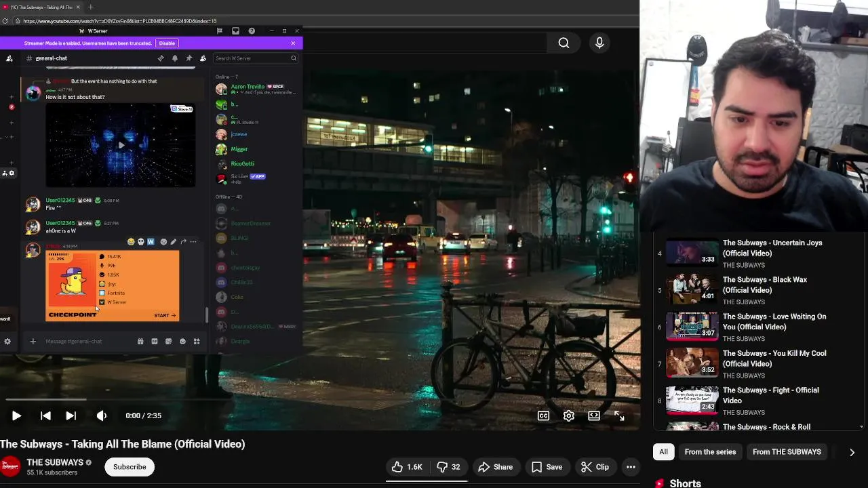Click START on Checkpoint card

click(165, 315)
